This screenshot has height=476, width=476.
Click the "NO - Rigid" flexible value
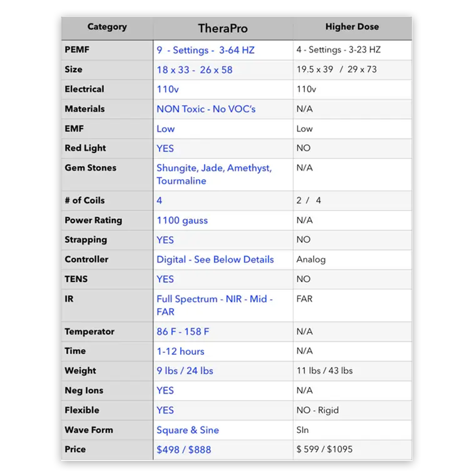[317, 410]
